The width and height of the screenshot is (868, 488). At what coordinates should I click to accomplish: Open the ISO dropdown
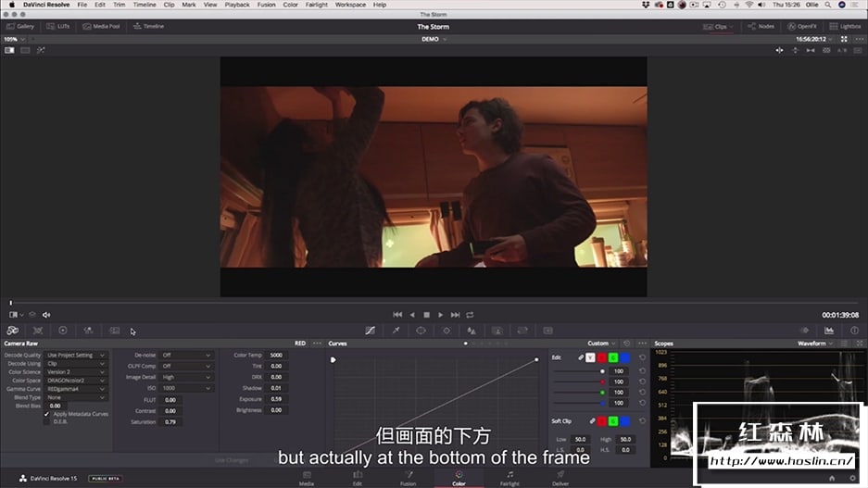click(186, 388)
